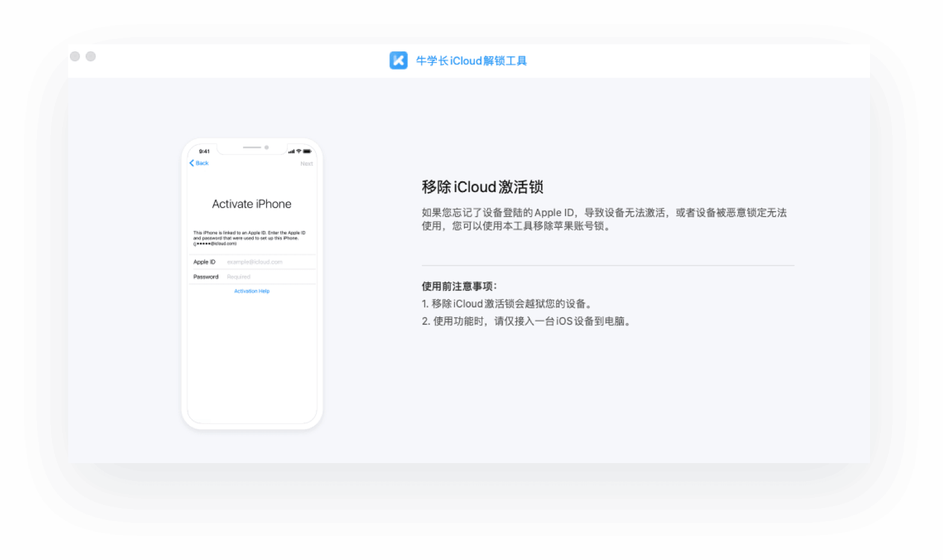Viewport: 943px width, 560px height.
Task: Click the description paragraph starting 如果您忘记了
Action: (604, 219)
